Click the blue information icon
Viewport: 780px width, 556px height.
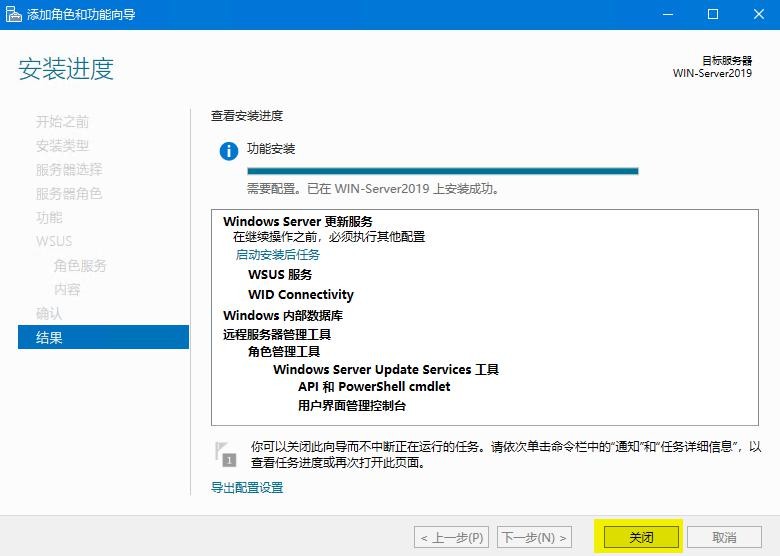[229, 151]
